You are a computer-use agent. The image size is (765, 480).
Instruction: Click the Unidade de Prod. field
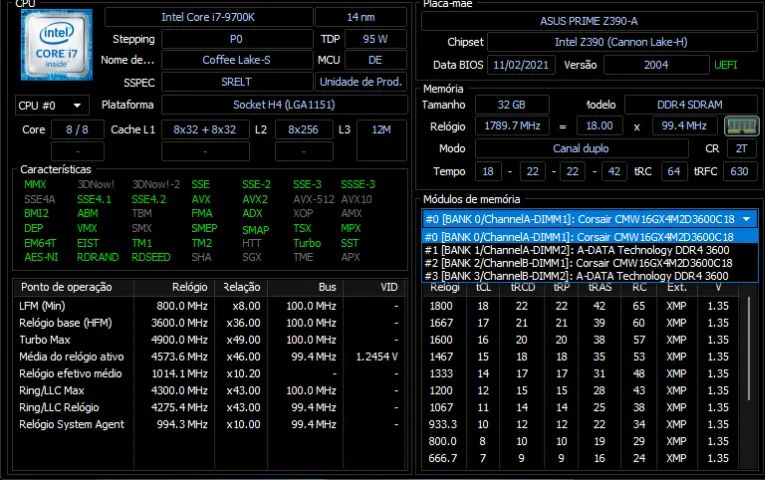coord(361,82)
